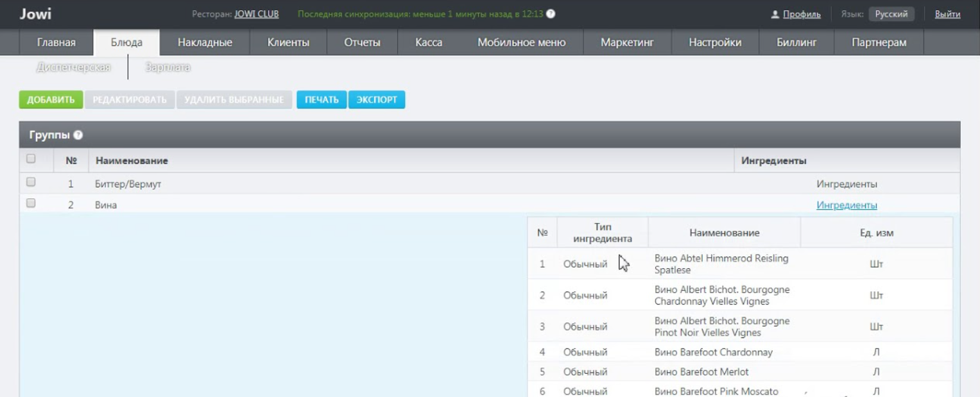
Task: Check the Вина row checkbox
Action: pos(30,204)
